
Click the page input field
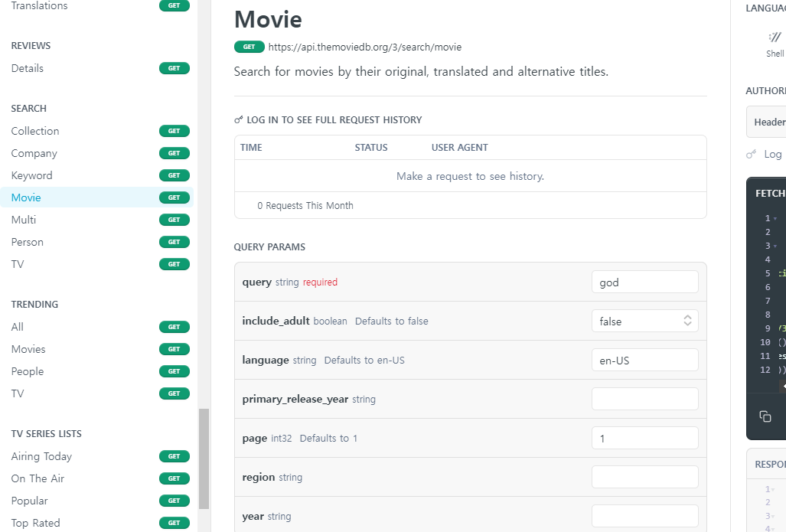coord(644,438)
